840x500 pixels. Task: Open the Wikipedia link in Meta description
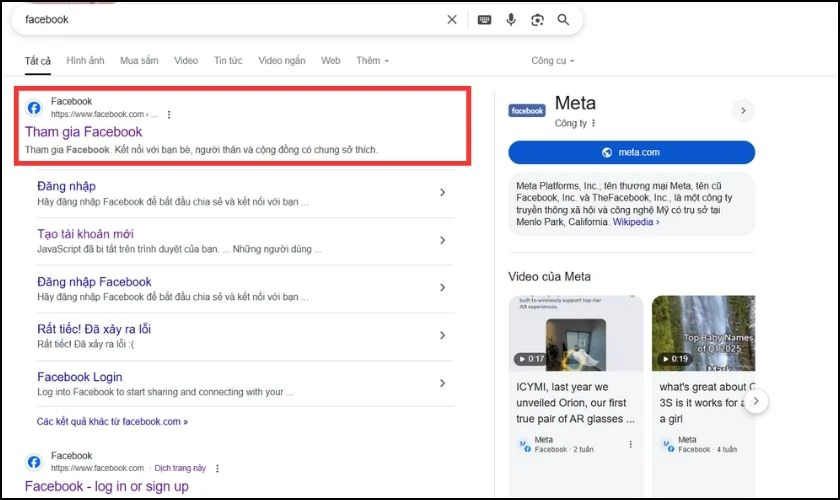(x=635, y=222)
